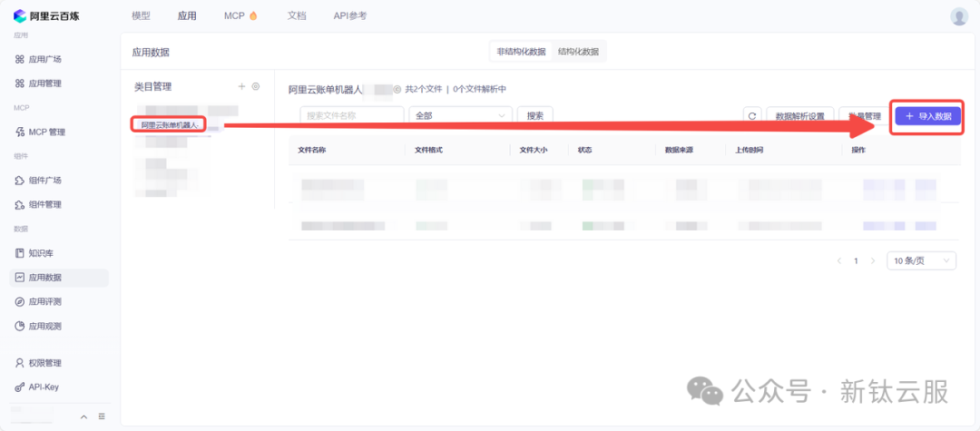Click the 导入数据 button
The height and width of the screenshot is (431, 980).
pos(928,116)
